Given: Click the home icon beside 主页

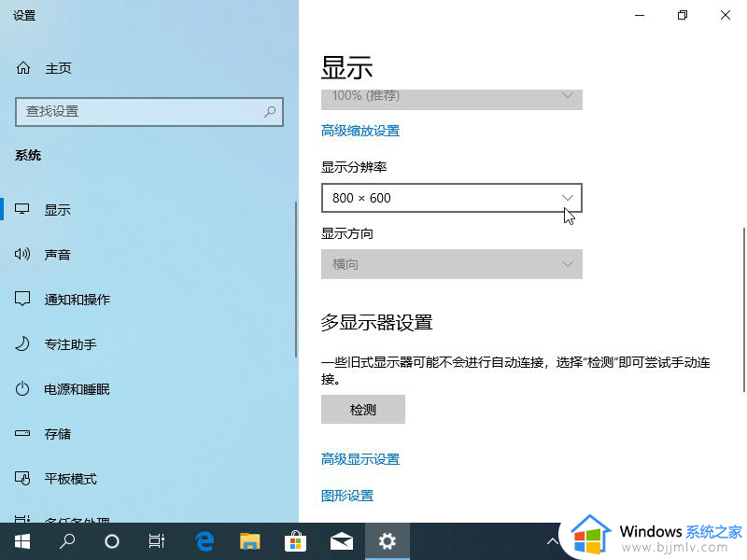Looking at the screenshot, I should (x=22, y=68).
